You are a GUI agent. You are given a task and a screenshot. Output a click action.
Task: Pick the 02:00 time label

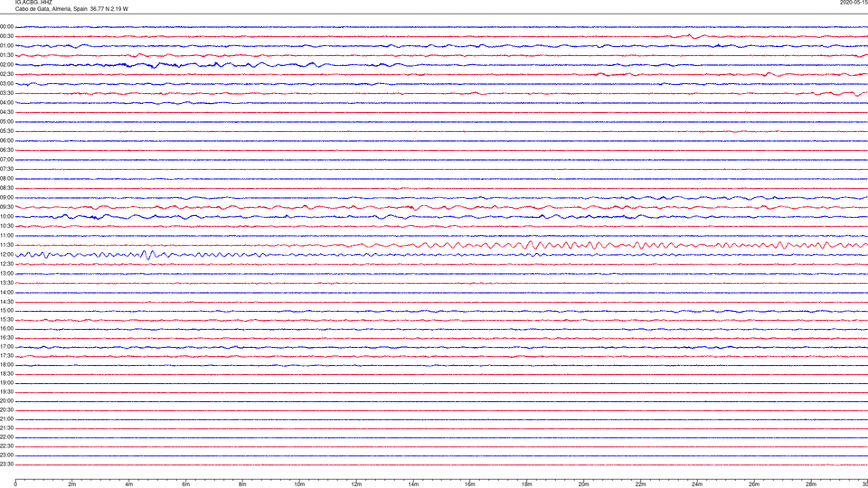pos(6,65)
